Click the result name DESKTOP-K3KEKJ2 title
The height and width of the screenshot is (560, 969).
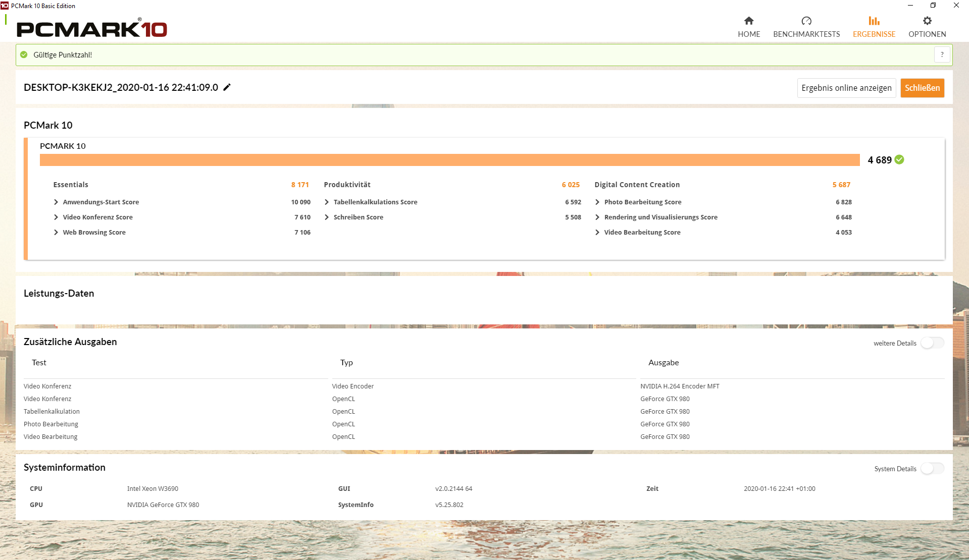(121, 87)
